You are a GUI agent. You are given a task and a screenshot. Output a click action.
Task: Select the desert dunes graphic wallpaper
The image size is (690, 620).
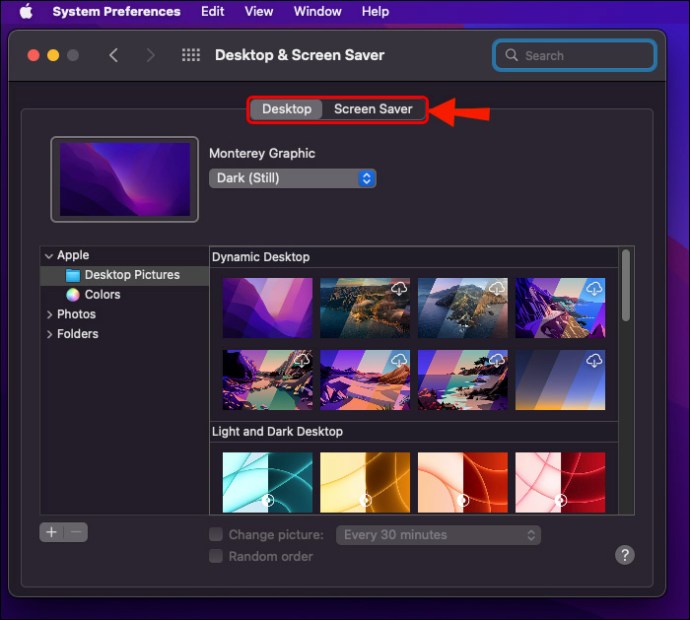tap(365, 380)
